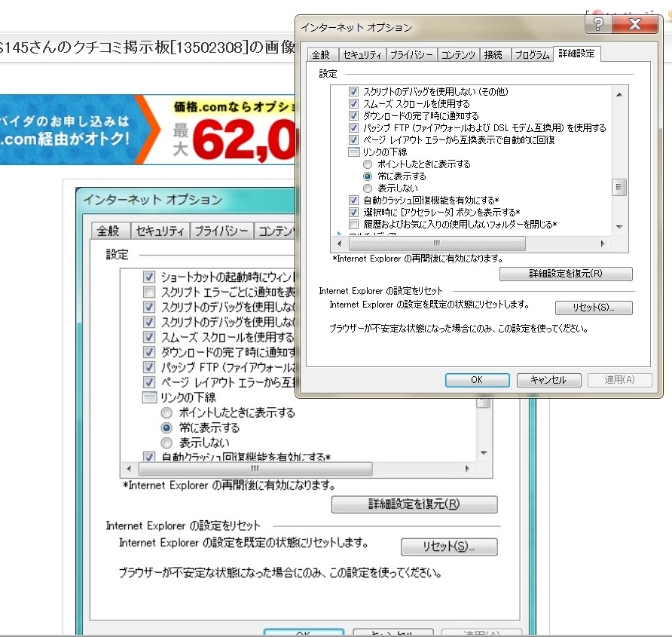
Task: Choose 表示しない radio in front dialog
Action: tap(368, 188)
